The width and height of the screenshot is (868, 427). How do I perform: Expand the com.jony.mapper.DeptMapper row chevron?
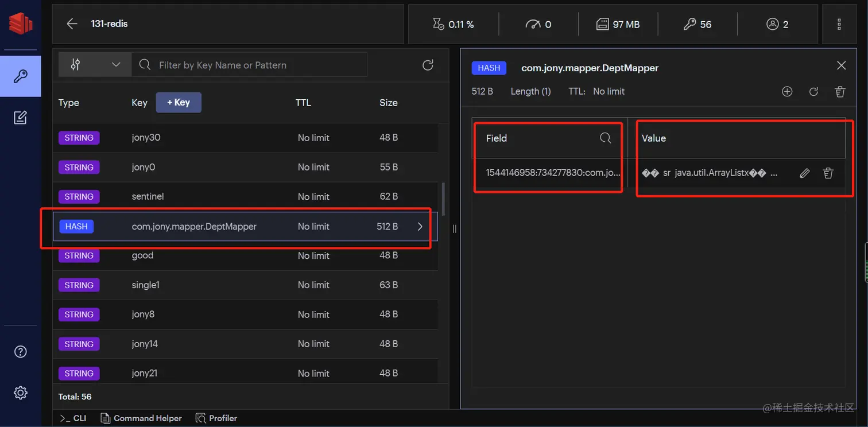(420, 227)
